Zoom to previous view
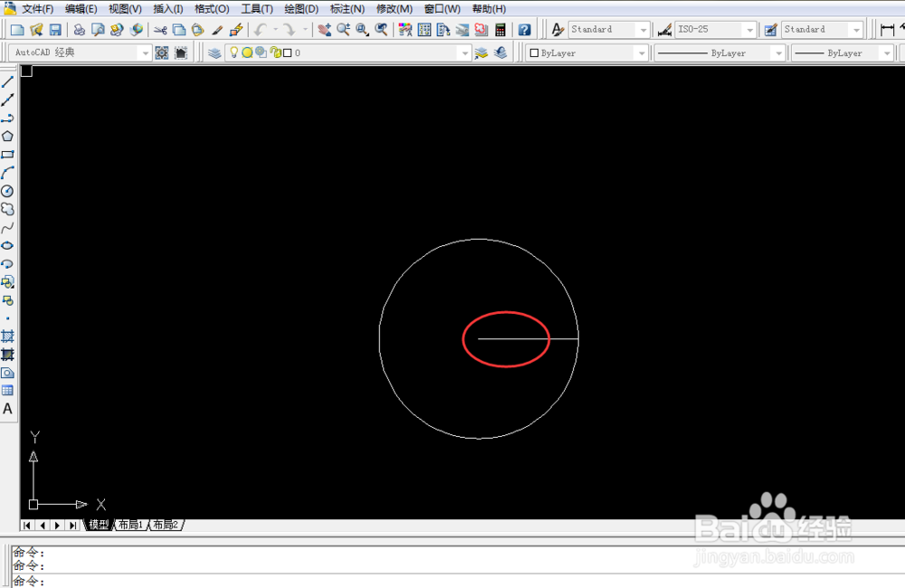This screenshot has width=905, height=588. [381, 30]
